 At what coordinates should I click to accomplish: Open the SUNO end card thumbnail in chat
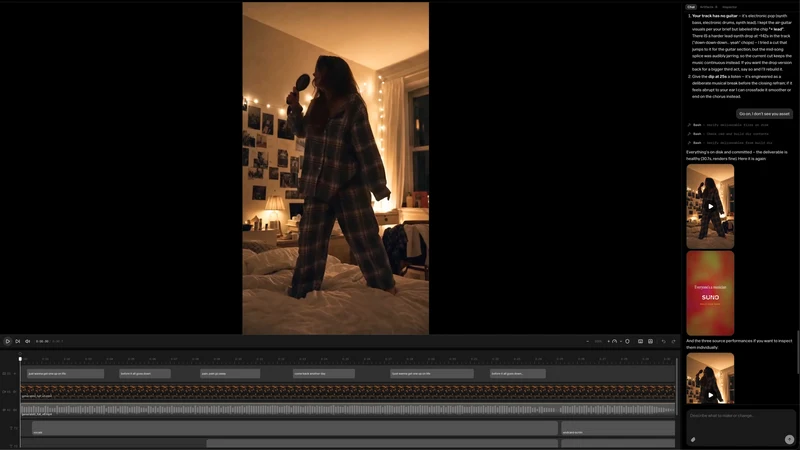710,293
